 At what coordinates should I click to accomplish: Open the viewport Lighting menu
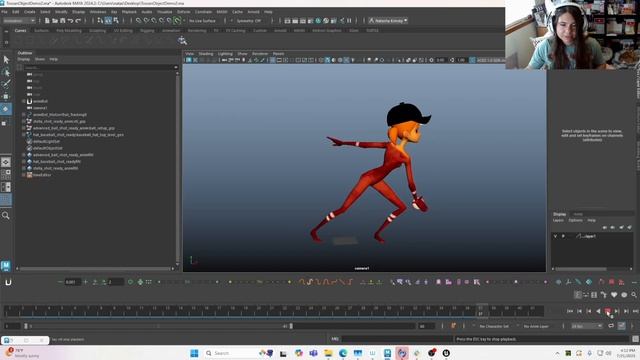[x=225, y=53]
